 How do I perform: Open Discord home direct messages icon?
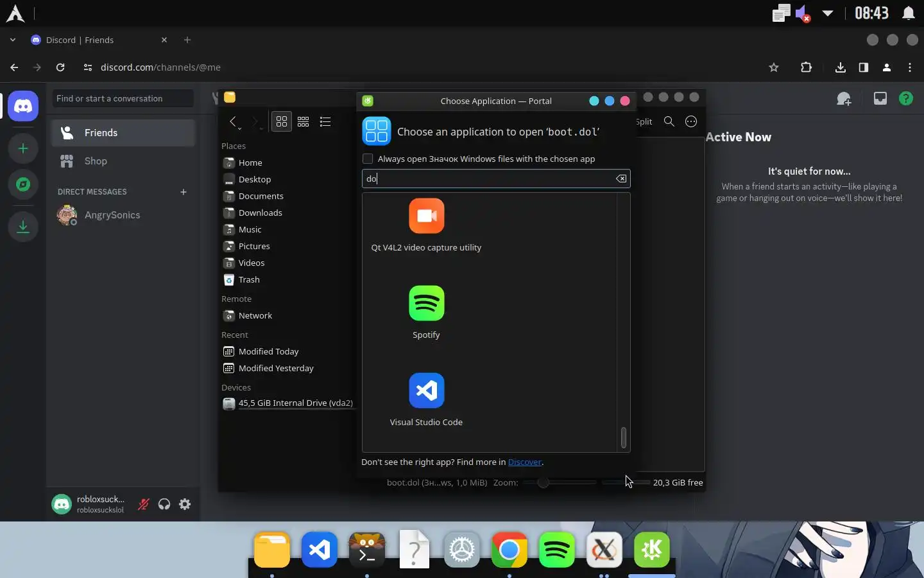(x=23, y=106)
